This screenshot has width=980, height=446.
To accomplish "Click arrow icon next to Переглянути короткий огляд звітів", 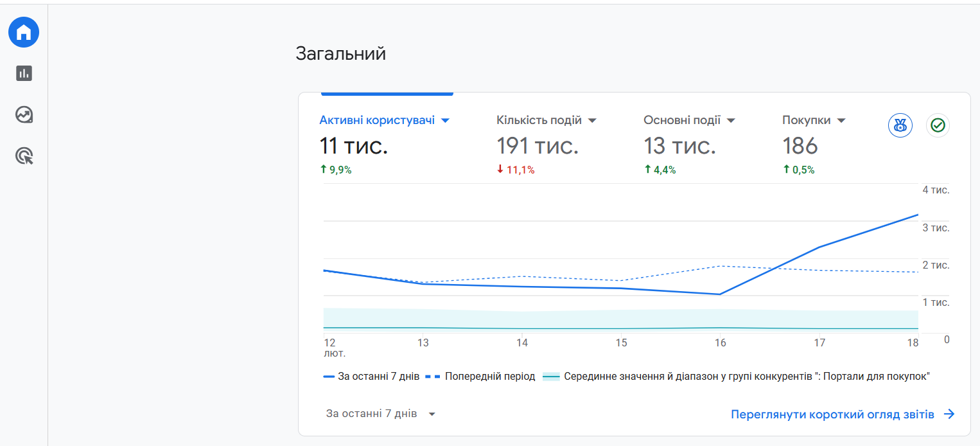I will 949,414.
